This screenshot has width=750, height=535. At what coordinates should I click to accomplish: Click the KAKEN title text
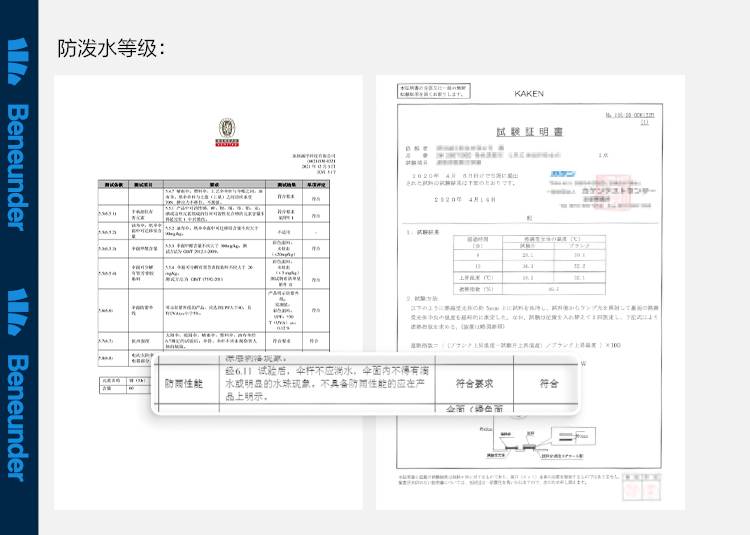pos(529,94)
